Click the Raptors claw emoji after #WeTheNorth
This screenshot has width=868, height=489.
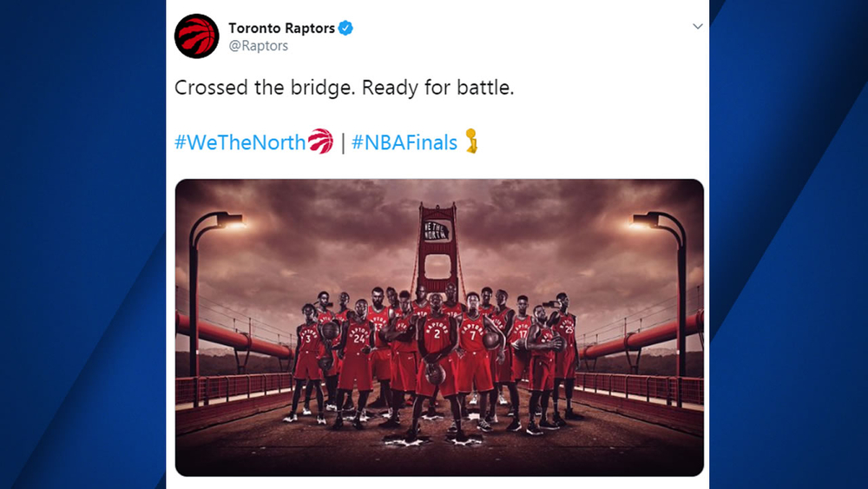[x=320, y=142]
